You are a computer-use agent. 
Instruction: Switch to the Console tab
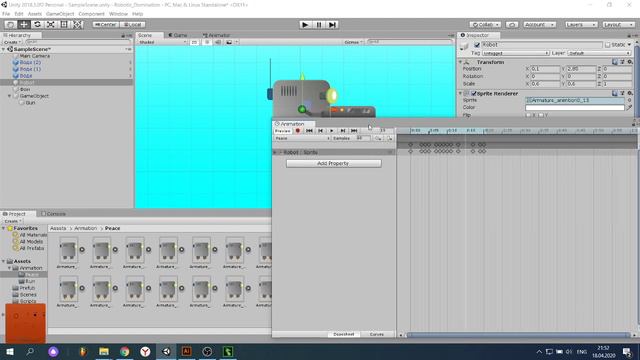tap(53, 214)
